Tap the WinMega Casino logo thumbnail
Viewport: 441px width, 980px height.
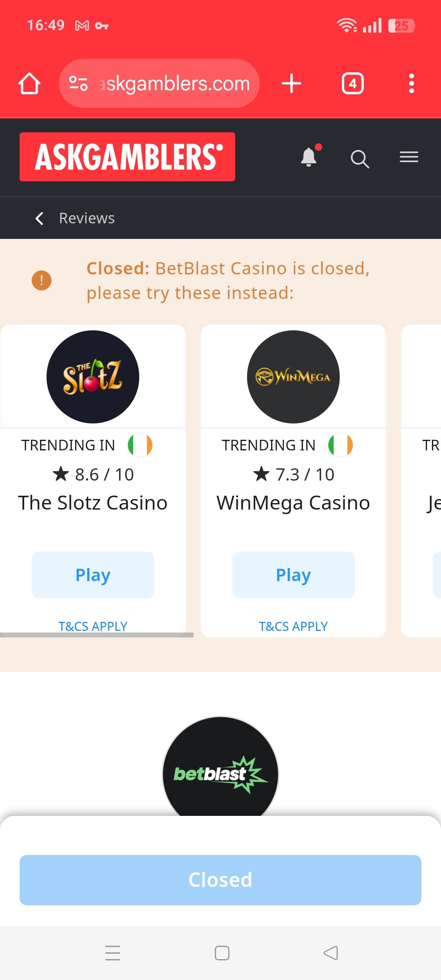point(293,376)
